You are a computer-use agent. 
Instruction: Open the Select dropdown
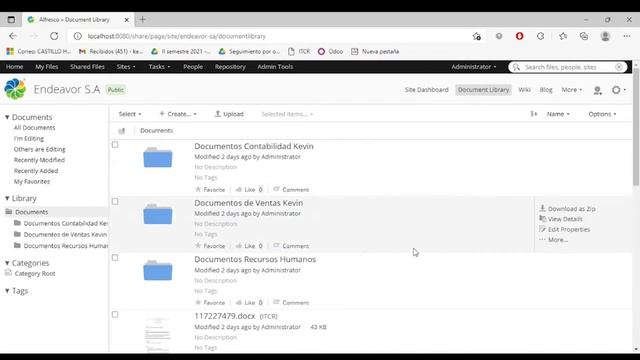(130, 114)
